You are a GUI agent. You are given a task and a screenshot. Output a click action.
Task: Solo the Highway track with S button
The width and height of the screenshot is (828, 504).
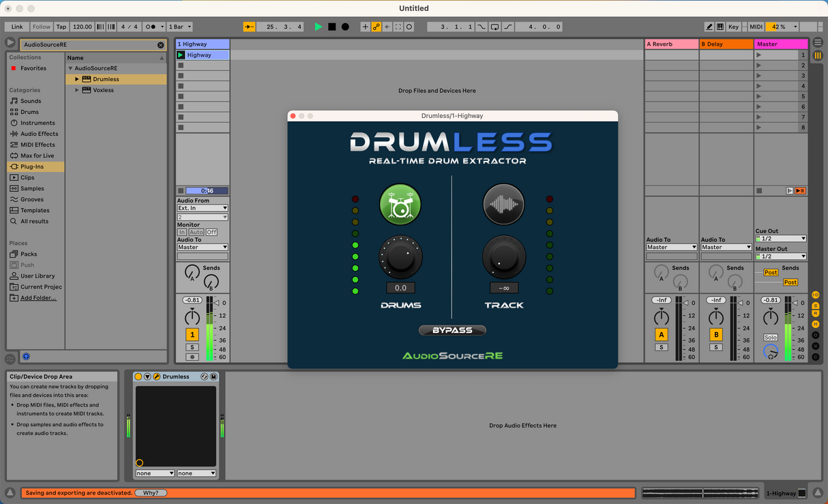(x=192, y=347)
